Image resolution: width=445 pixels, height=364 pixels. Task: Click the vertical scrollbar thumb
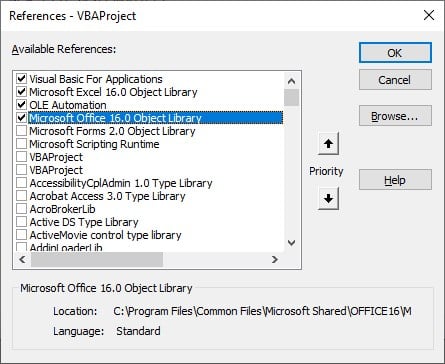click(x=291, y=97)
